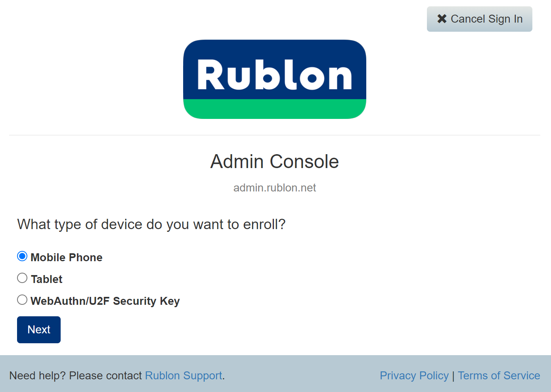The height and width of the screenshot is (392, 551).
Task: Open the Privacy Policy link
Action: (x=414, y=375)
